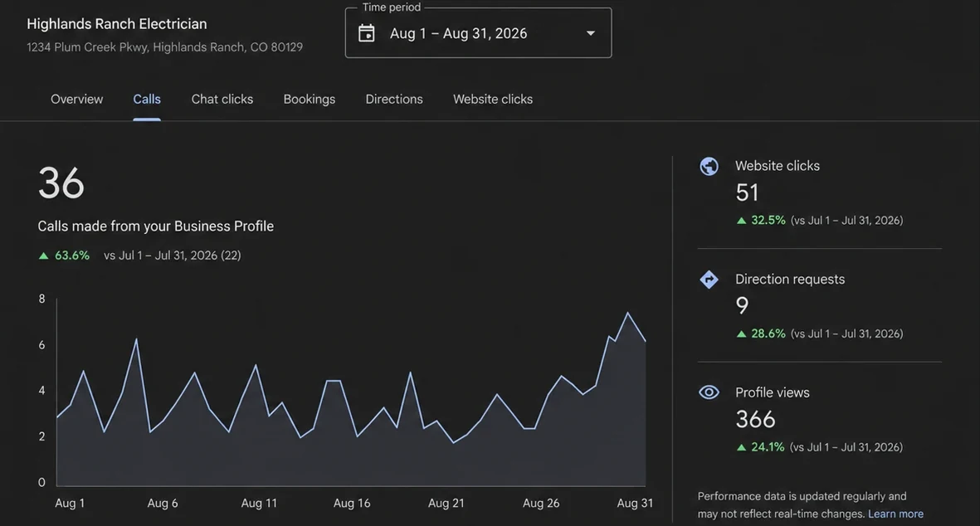
Task: Open the Time period dropdown arrow
Action: pyautogui.click(x=591, y=33)
